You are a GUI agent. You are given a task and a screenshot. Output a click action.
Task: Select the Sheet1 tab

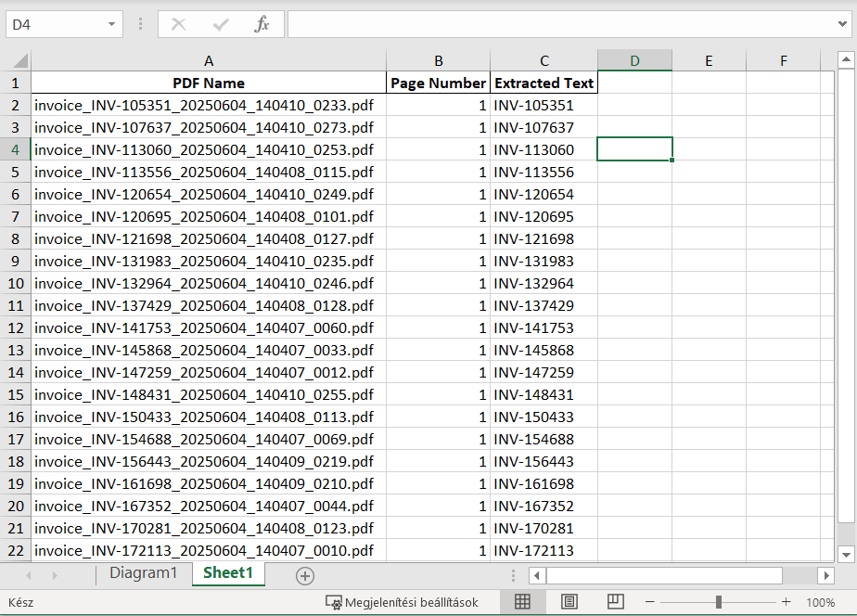click(227, 573)
